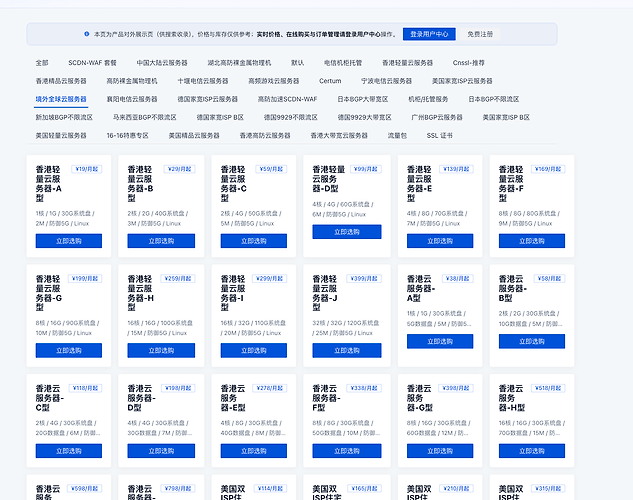633x500 pixels.
Task: Switch to 香港轻量云服务器 category
Action: coord(408,63)
